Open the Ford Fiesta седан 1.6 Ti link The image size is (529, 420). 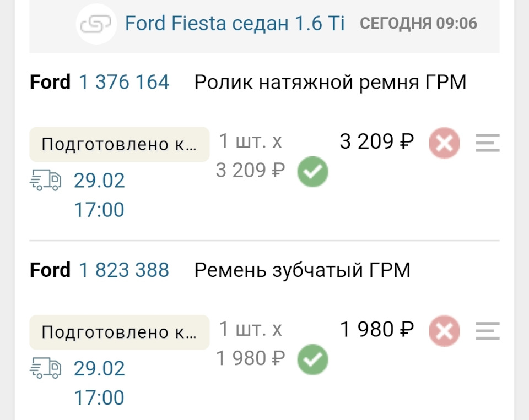235,24
